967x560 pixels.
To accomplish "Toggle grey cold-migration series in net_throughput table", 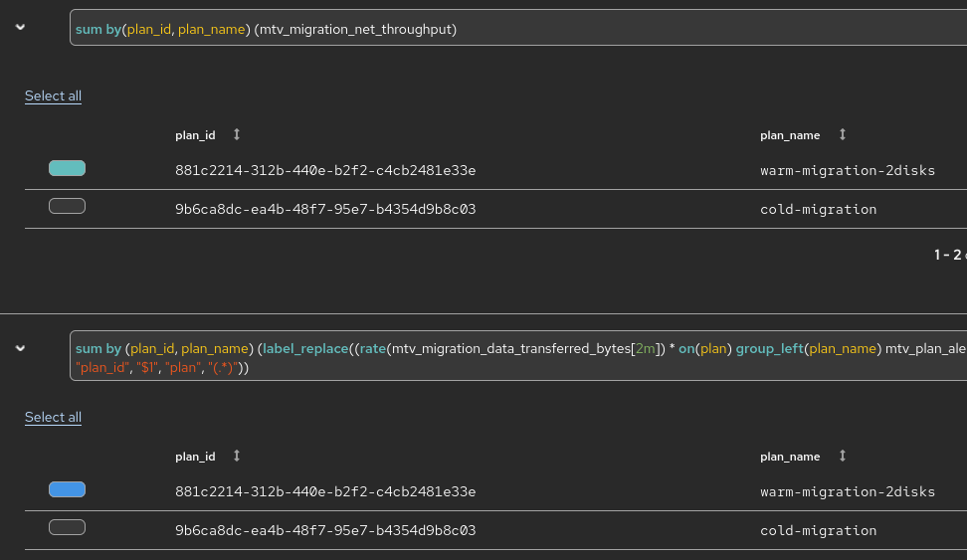I will (67, 206).
